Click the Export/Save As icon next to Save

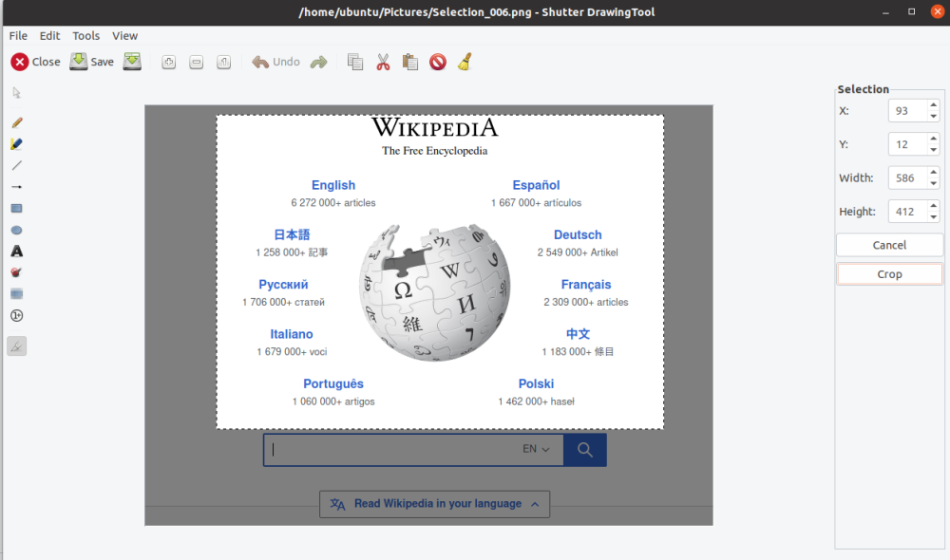[132, 62]
